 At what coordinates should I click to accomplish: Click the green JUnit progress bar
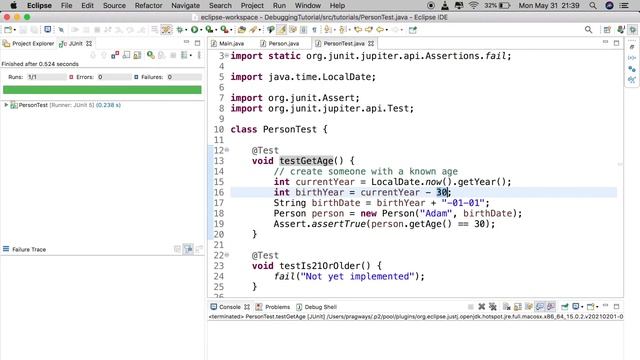[x=102, y=90]
